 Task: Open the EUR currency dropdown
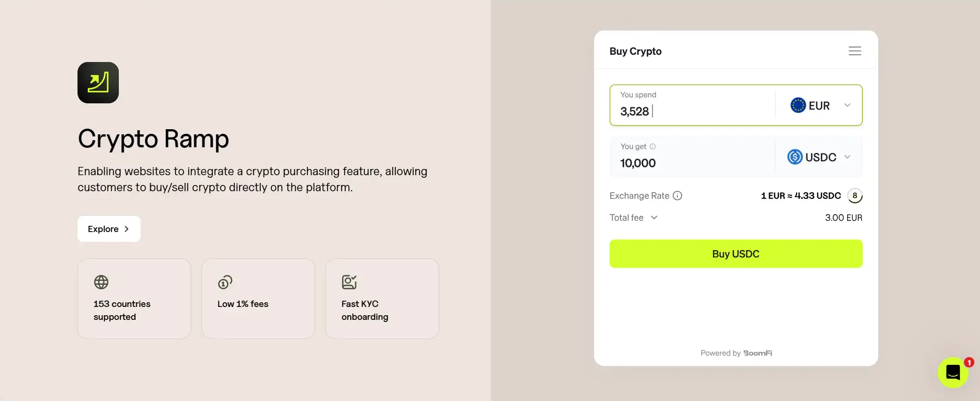[847, 105]
